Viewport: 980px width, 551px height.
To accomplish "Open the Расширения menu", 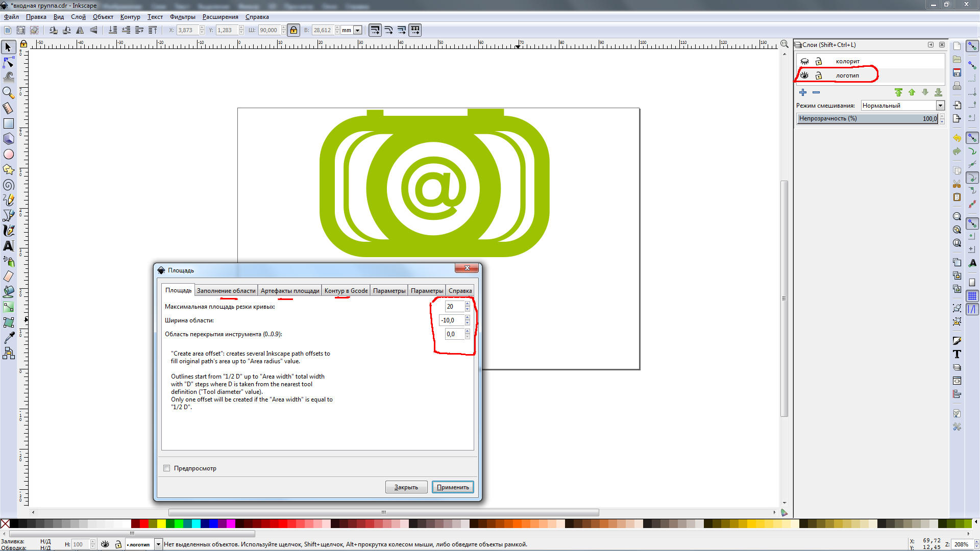I will point(220,17).
